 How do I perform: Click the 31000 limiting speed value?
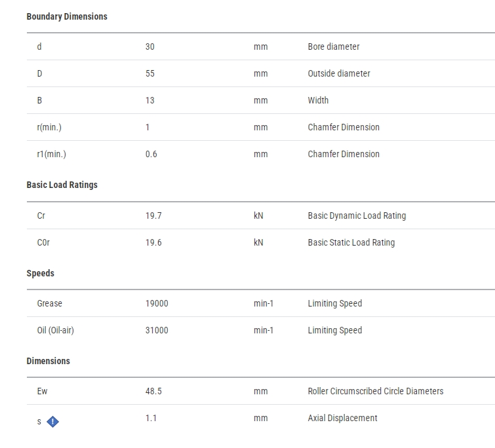[157, 330]
